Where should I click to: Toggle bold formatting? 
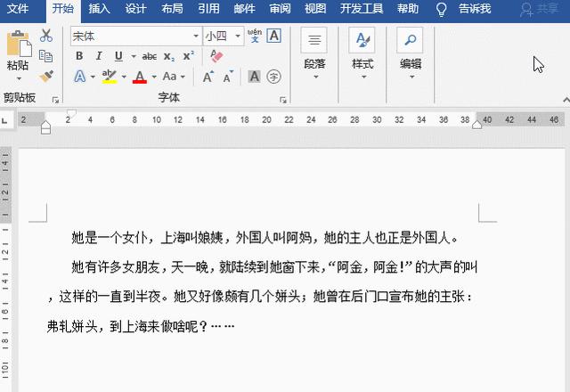pyautogui.click(x=79, y=56)
